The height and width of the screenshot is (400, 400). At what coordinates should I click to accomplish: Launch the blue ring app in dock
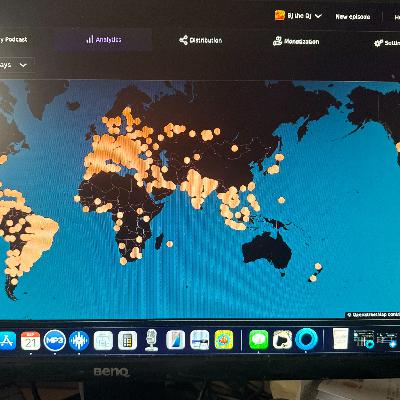tap(306, 339)
